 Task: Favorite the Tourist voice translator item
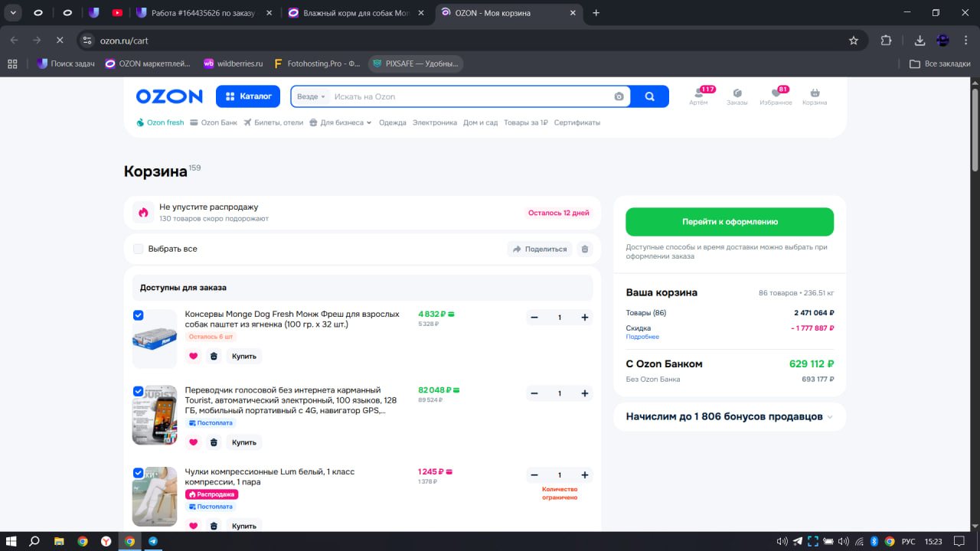pos(193,442)
